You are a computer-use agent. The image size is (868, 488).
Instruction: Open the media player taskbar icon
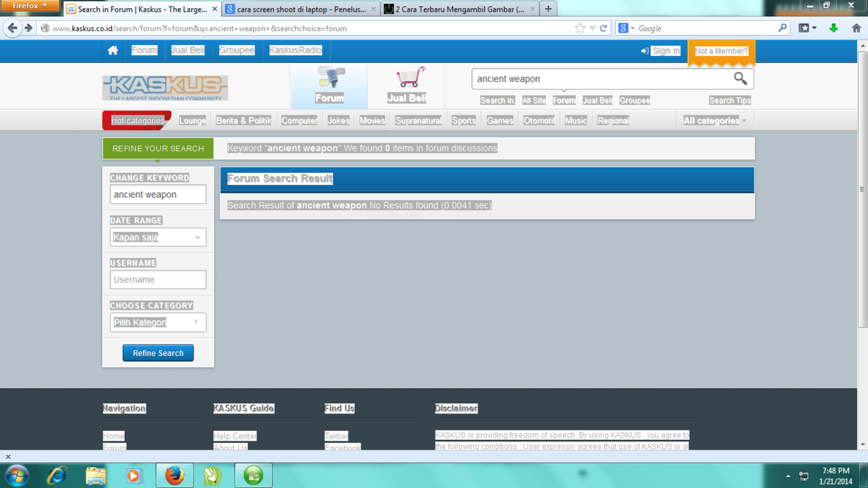point(134,476)
